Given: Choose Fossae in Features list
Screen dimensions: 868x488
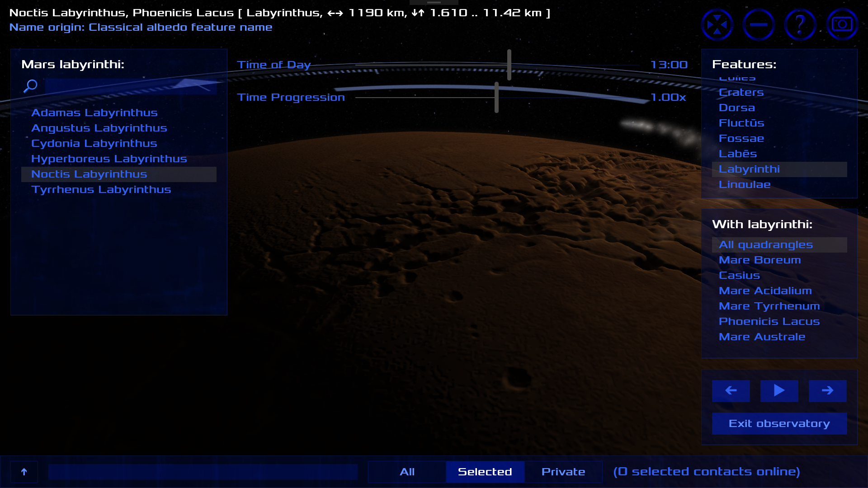Looking at the screenshot, I should [x=779, y=139].
